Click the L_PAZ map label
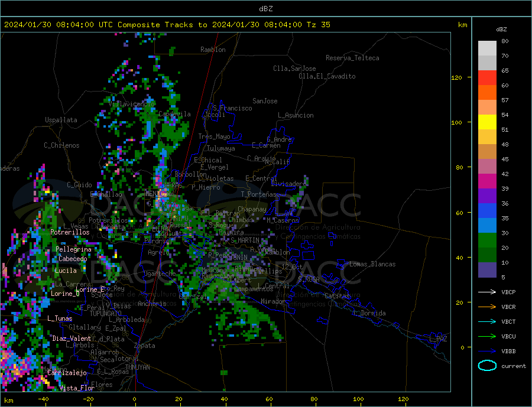 (438, 339)
